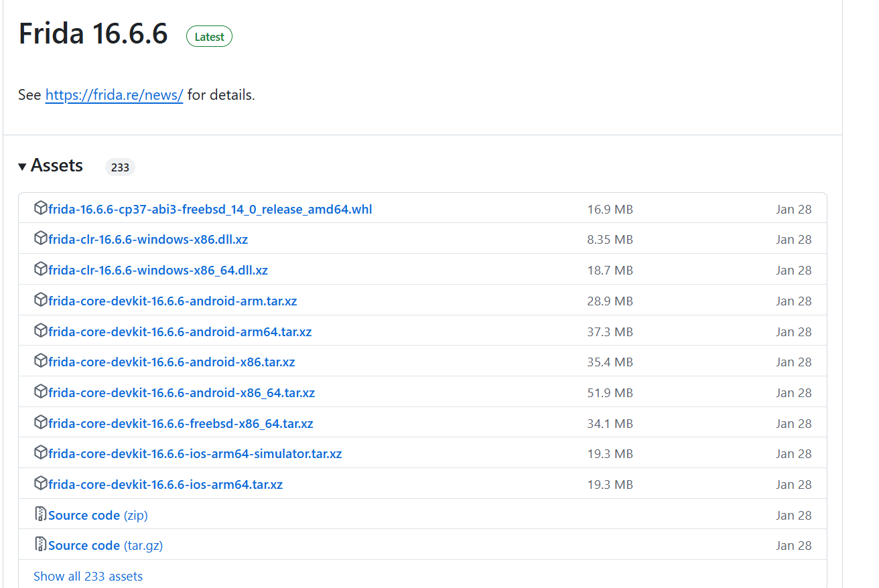
Task: Click the Jan 28 date of frida-core-devkit android-arm64
Action: pyautogui.click(x=794, y=332)
